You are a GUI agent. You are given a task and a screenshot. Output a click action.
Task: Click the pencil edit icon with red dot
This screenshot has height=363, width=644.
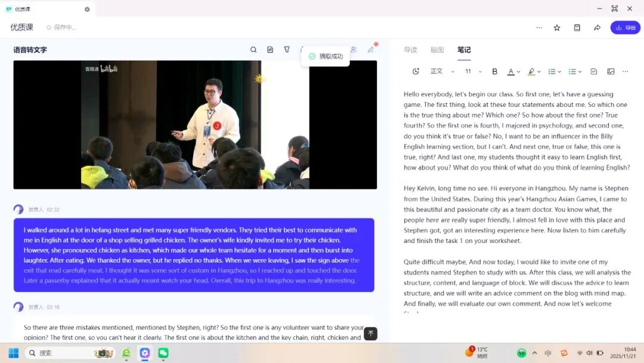point(371,50)
